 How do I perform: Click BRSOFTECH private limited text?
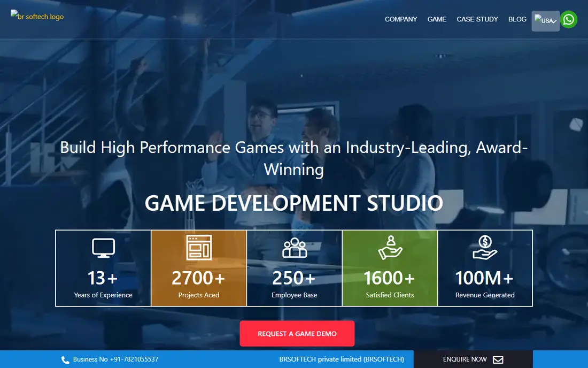tap(342, 359)
